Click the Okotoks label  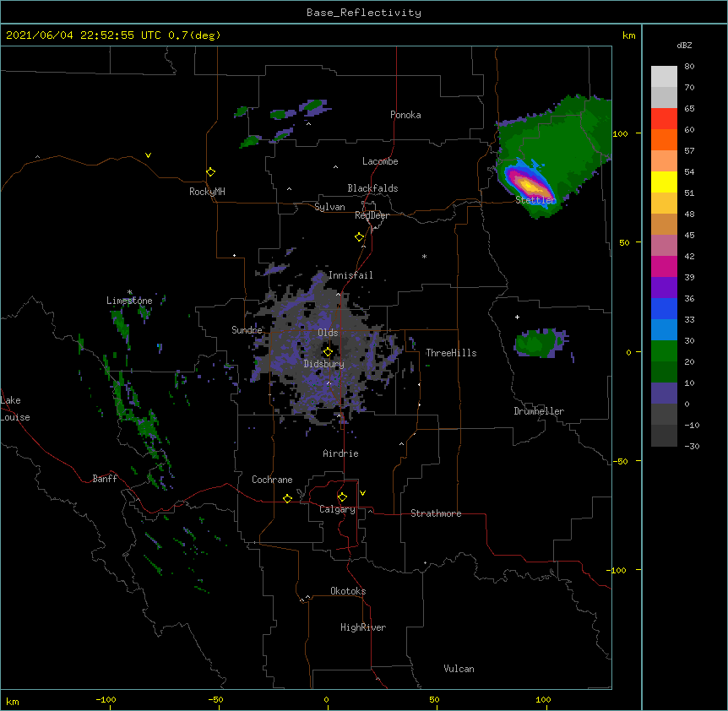pyautogui.click(x=348, y=591)
